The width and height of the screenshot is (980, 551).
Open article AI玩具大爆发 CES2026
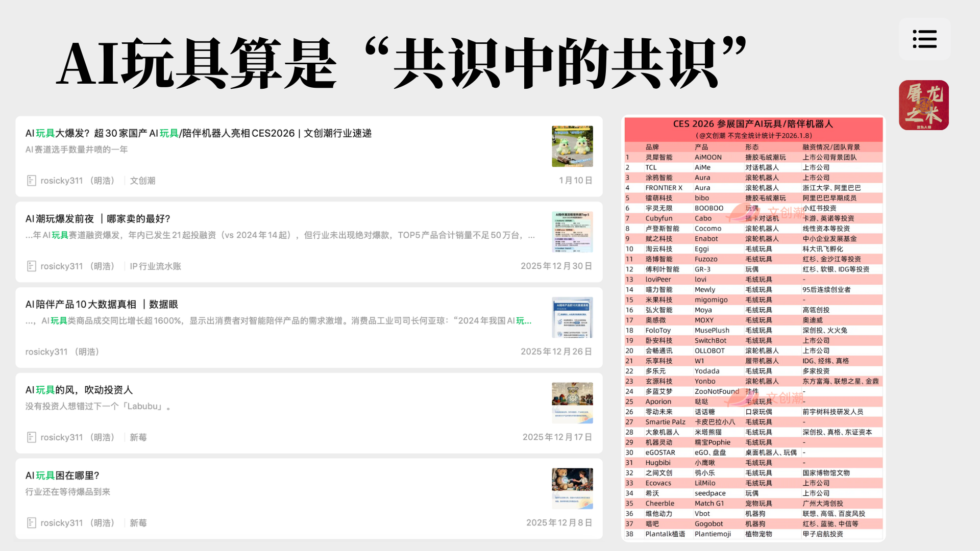[x=199, y=133]
